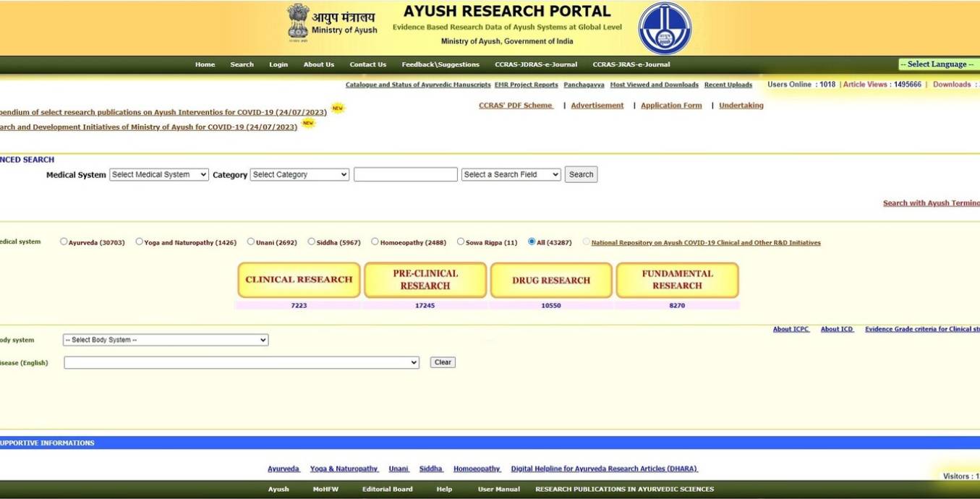This screenshot has width=980, height=499.
Task: Select Yoga and Naturopathy (1426) radio
Action: 139,242
